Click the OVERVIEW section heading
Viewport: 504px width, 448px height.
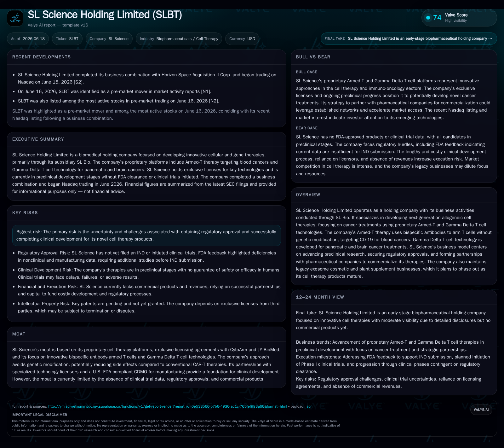(x=308, y=195)
